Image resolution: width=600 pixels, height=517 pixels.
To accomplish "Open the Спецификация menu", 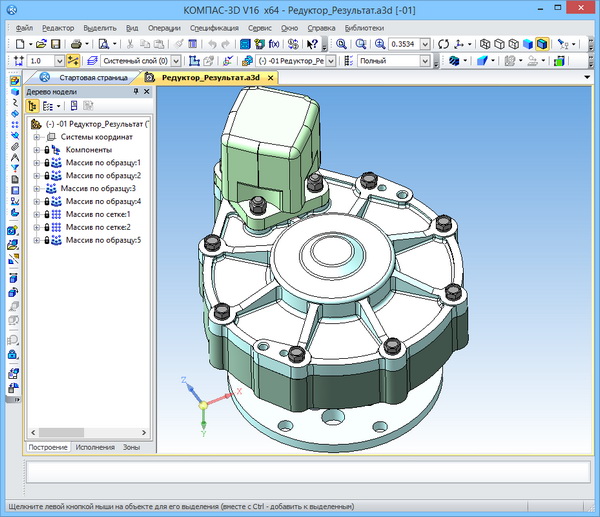I will [x=213, y=29].
